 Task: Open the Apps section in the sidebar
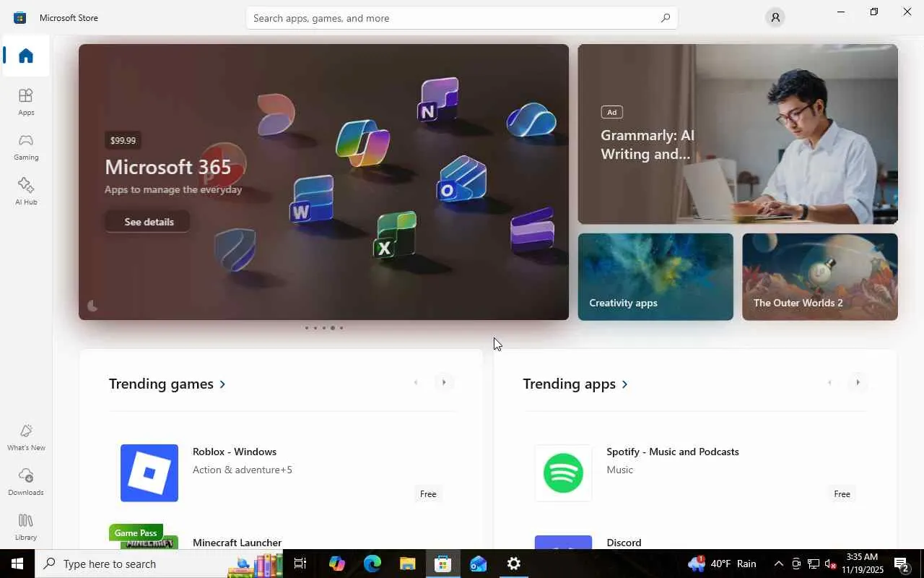click(26, 102)
